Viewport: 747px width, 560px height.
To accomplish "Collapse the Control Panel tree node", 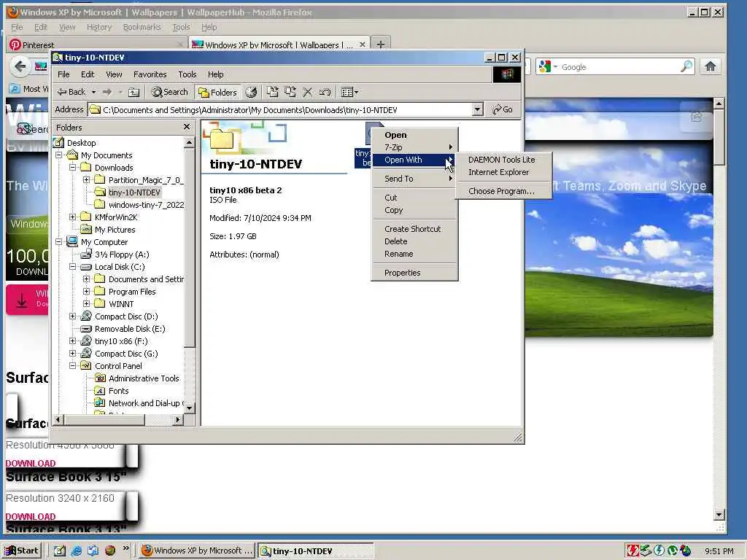I will click(72, 365).
